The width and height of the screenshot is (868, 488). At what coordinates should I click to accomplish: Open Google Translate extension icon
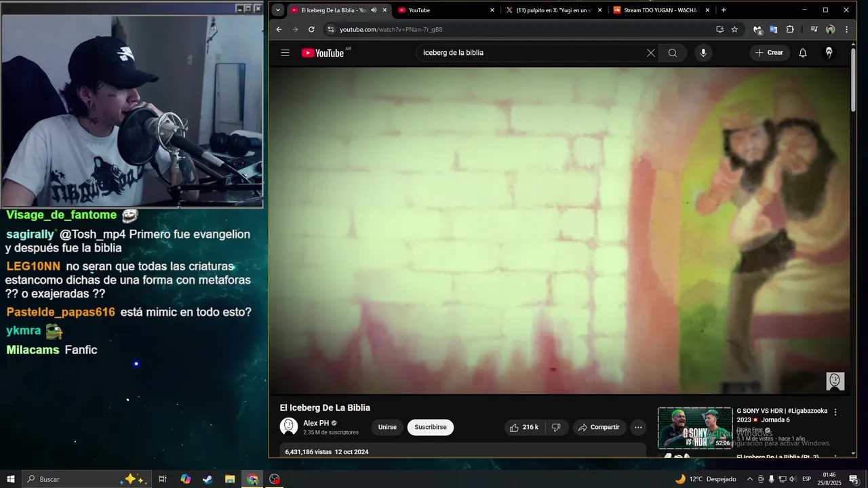coord(774,29)
